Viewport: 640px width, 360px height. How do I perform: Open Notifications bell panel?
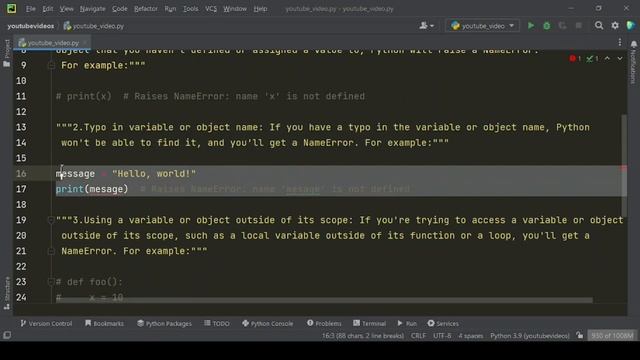pos(633,44)
